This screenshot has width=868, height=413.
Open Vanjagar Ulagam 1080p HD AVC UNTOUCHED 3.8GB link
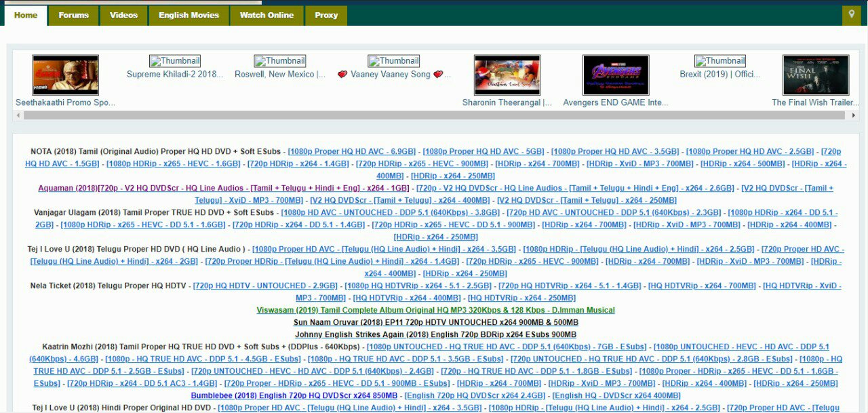391,213
